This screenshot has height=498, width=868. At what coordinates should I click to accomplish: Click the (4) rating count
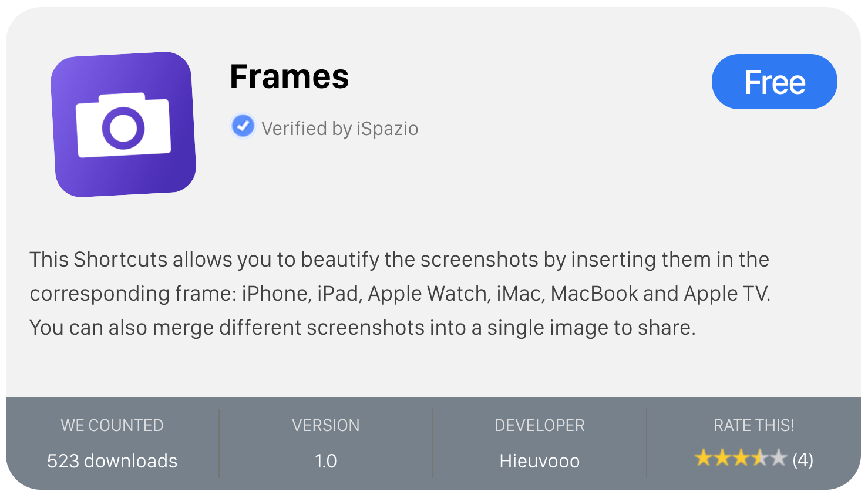803,459
